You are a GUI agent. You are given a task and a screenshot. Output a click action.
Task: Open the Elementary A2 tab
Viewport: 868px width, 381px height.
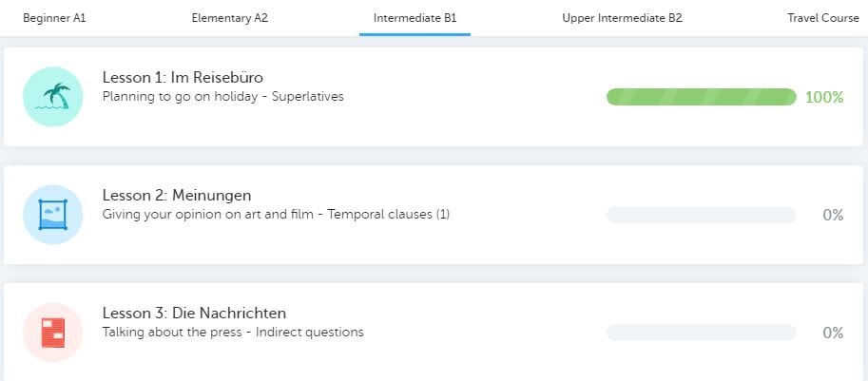tap(229, 18)
